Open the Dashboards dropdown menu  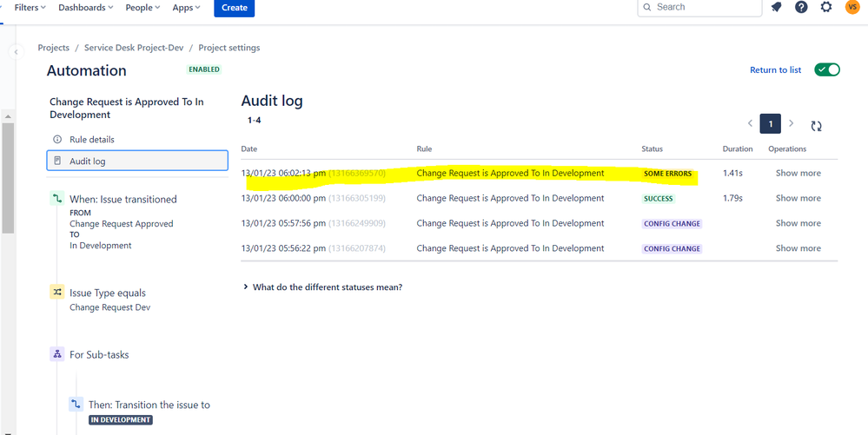(x=86, y=8)
